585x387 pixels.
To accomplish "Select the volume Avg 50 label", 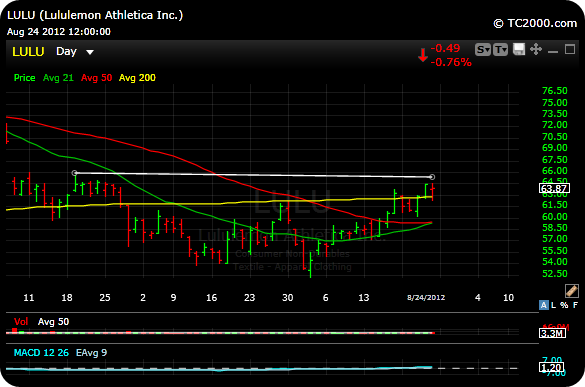I will coord(53,322).
